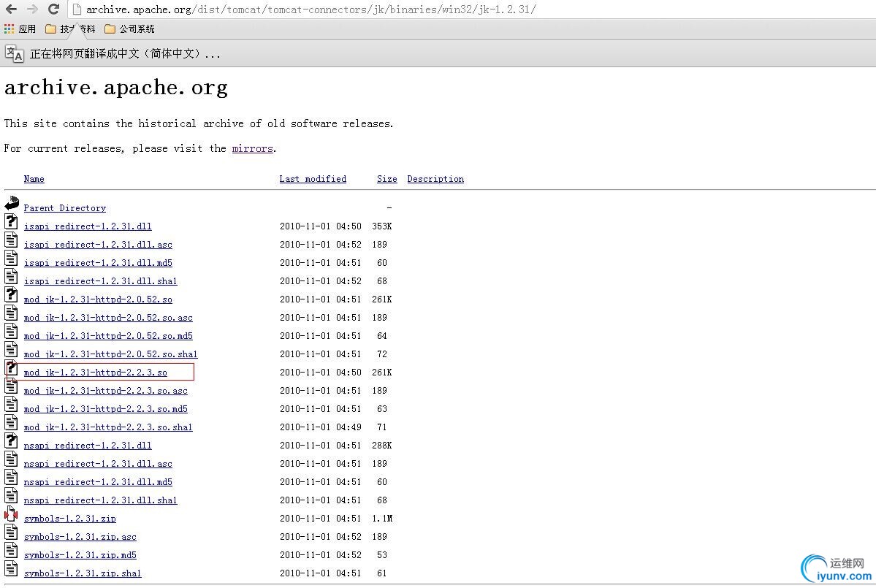The image size is (876, 588).
Task: Open isapi_redirect-1.2.31.dll.asc signature file
Action: pos(98,245)
